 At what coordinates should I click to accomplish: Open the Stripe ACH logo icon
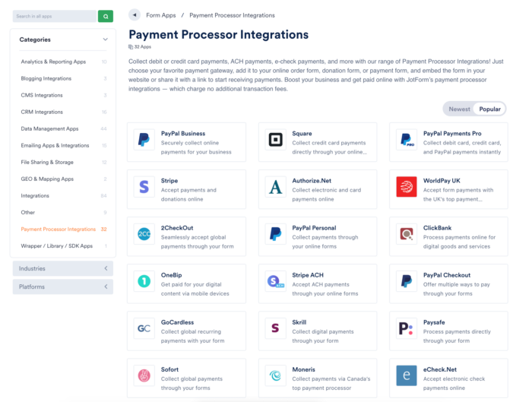coord(275,281)
